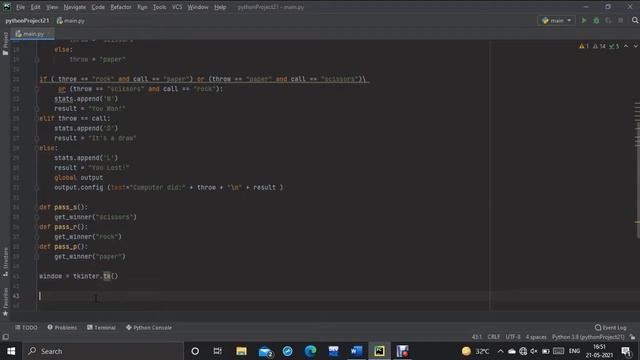
Task: Click the 4 spaces indent setting
Action: [x=536, y=337]
